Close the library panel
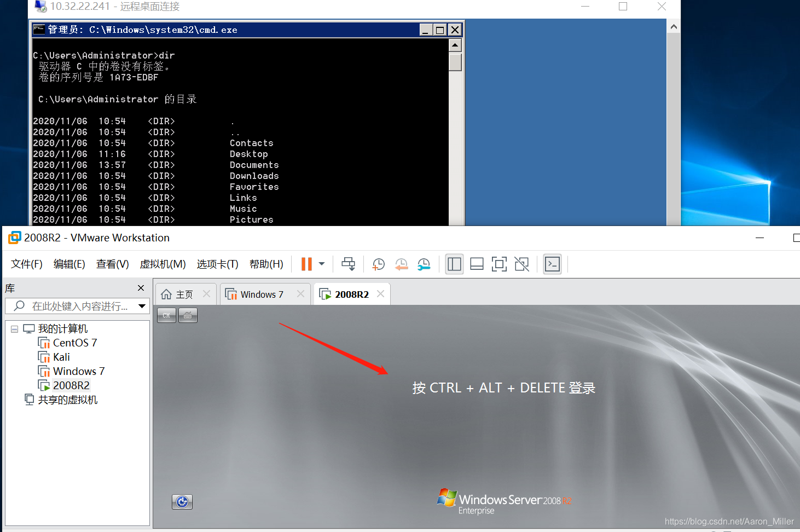 pos(141,288)
